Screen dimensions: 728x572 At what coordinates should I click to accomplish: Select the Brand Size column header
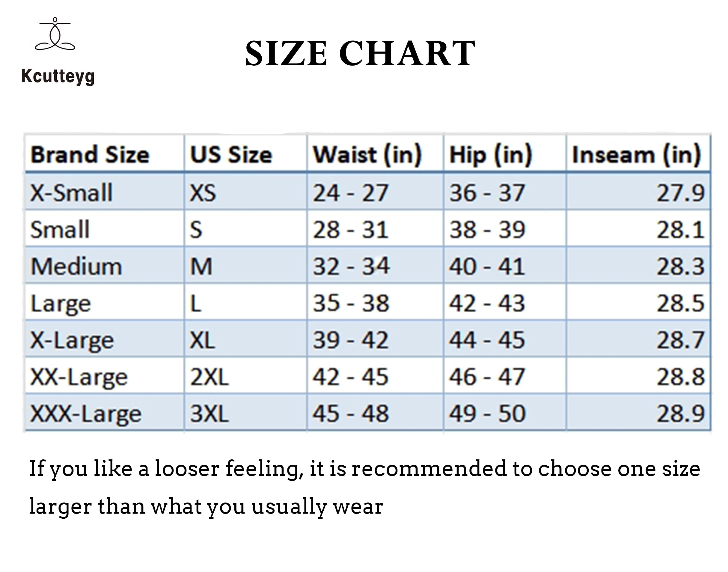coord(90,155)
